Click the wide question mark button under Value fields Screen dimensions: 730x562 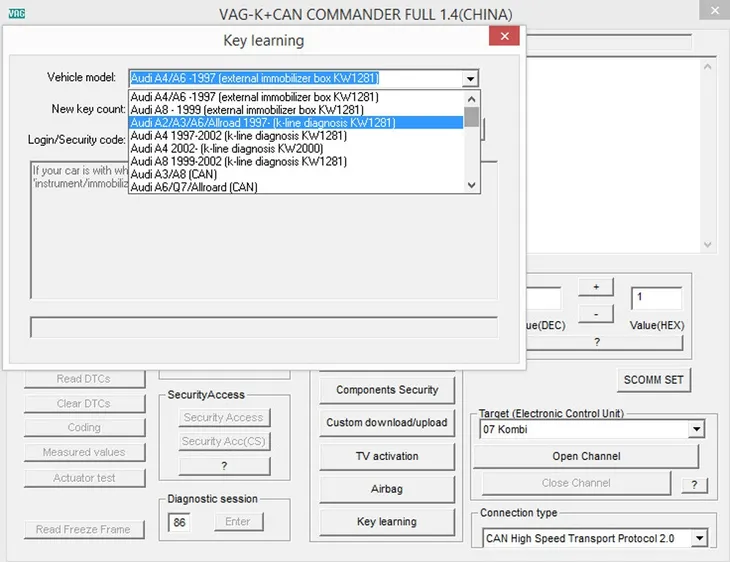tap(604, 342)
